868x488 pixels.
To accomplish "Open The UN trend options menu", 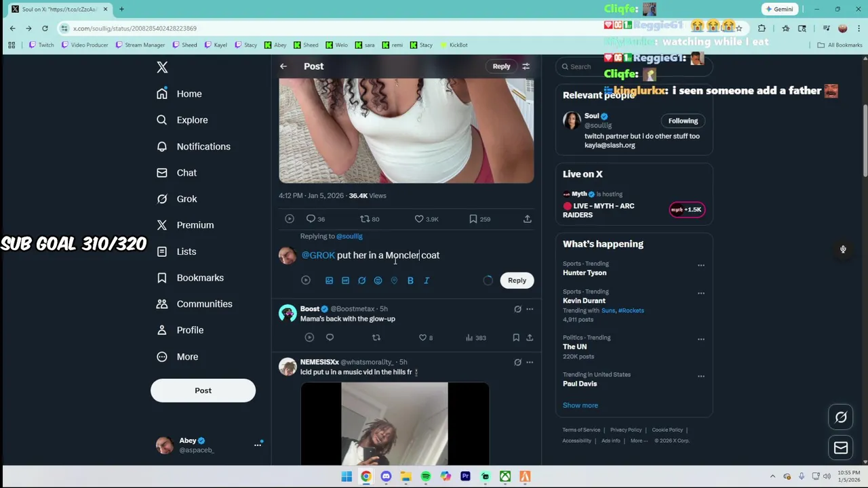I will (x=701, y=340).
